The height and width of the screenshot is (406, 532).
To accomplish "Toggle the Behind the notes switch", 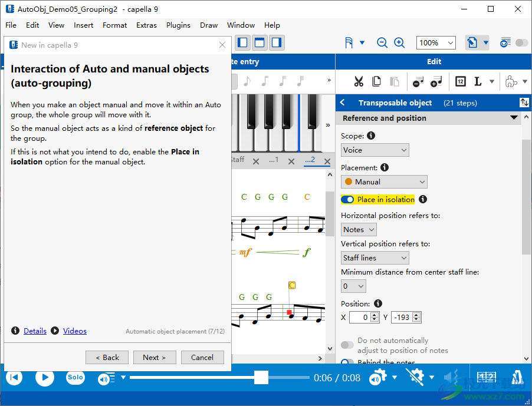I will [347, 362].
